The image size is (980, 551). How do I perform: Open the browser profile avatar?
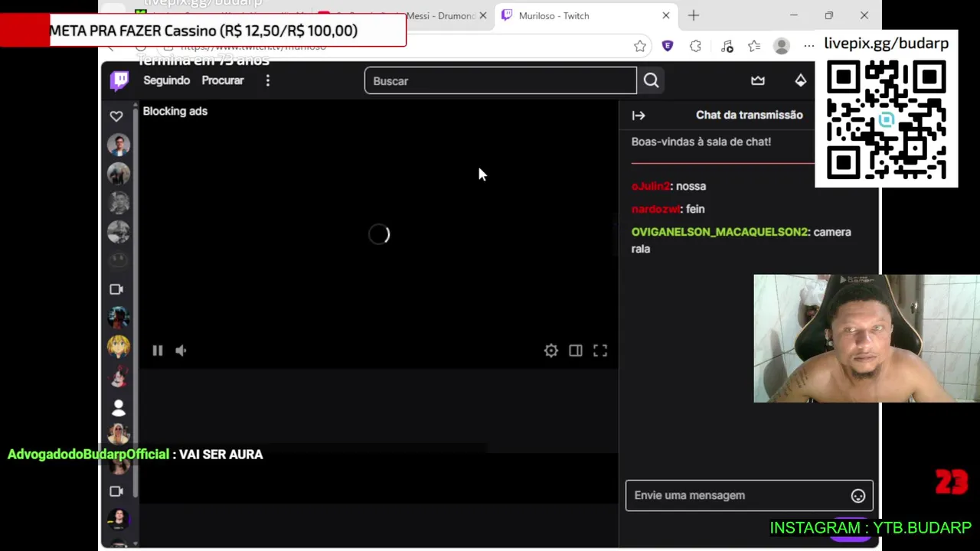click(782, 47)
